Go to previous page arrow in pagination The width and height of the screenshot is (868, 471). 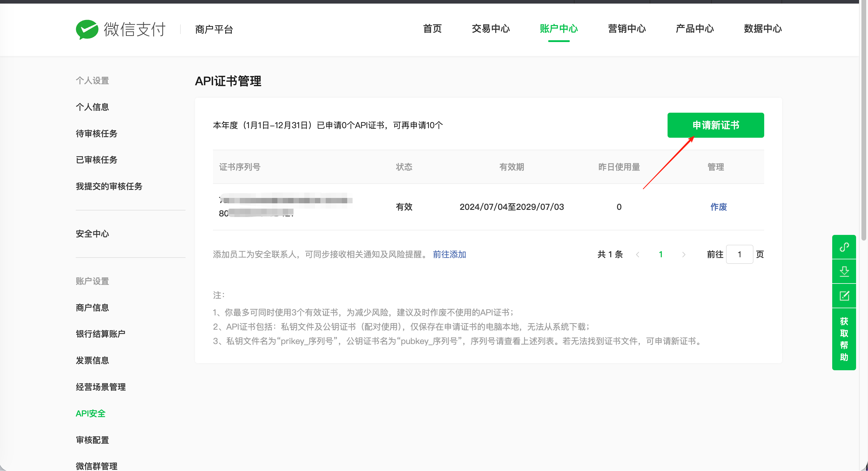(637, 255)
